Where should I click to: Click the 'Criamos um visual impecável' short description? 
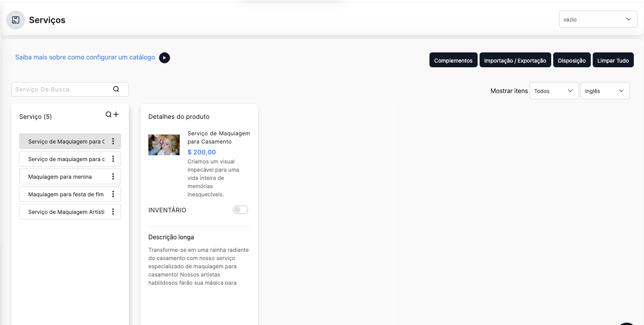coord(213,178)
